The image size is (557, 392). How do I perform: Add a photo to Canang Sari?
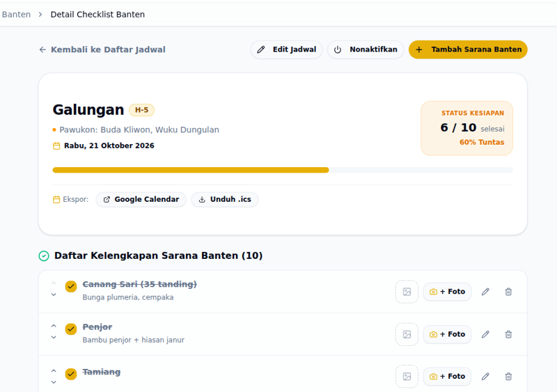pyautogui.click(x=447, y=292)
